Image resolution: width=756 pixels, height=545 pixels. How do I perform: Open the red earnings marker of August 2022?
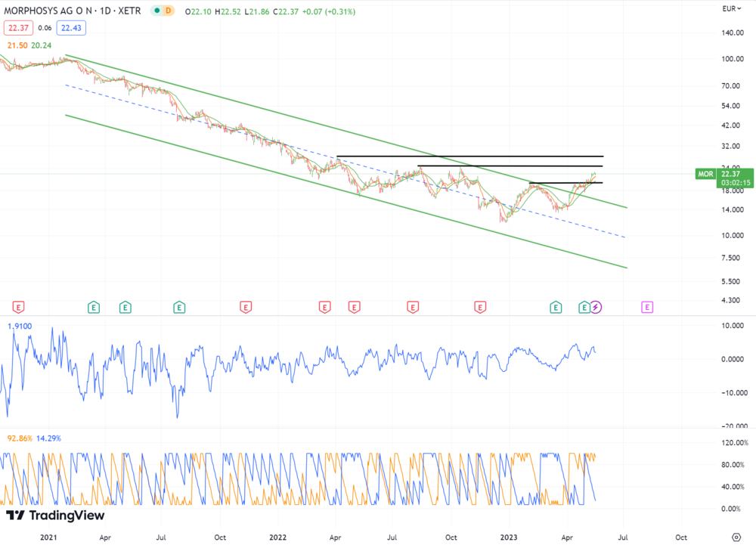click(x=413, y=307)
